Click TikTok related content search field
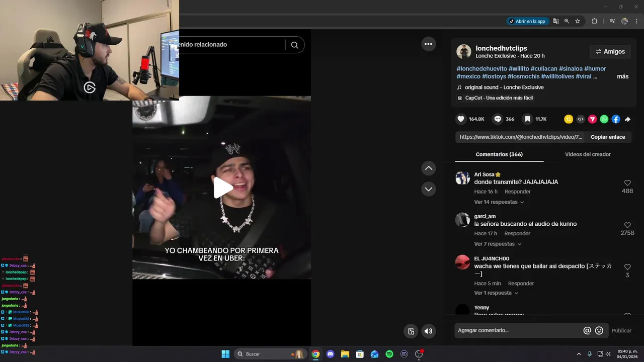The image size is (644, 362). [231, 45]
